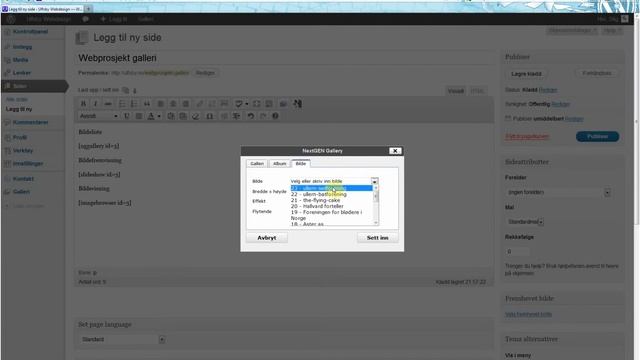Switch editor to Visuell tab
Screen dimensions: 640x360
click(x=456, y=91)
